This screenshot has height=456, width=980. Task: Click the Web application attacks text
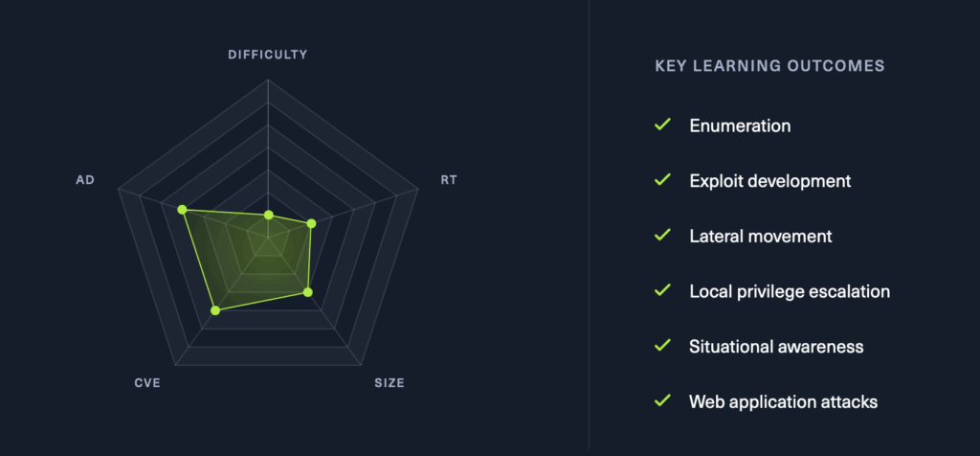784,401
